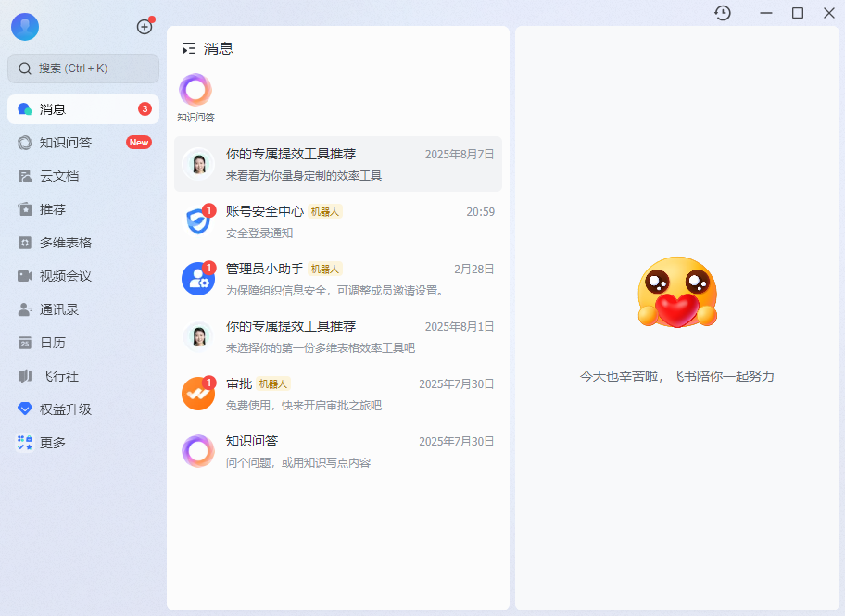Click the 2月28日 date
The image size is (845, 616).
[x=473, y=269]
